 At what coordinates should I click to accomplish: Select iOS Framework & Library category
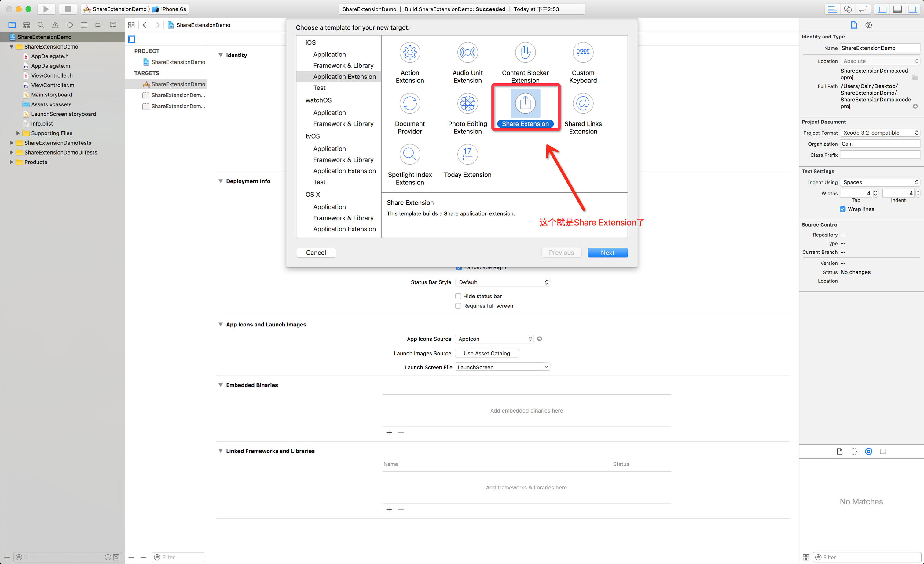(343, 66)
